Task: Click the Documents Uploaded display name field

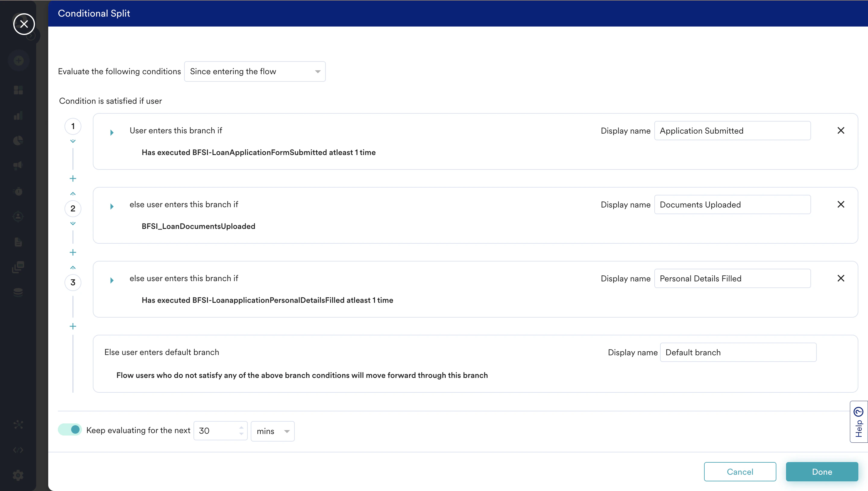Action: 732,205
